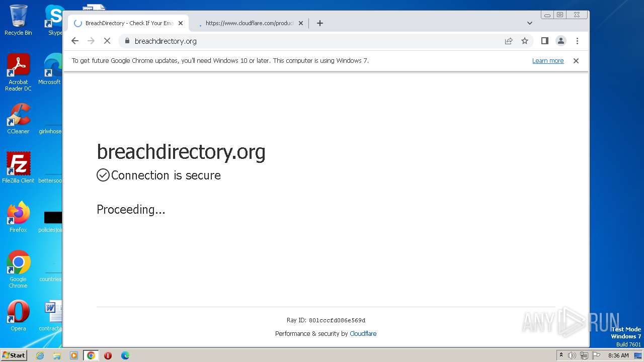Click the breachdirectory.org heading

181,151
